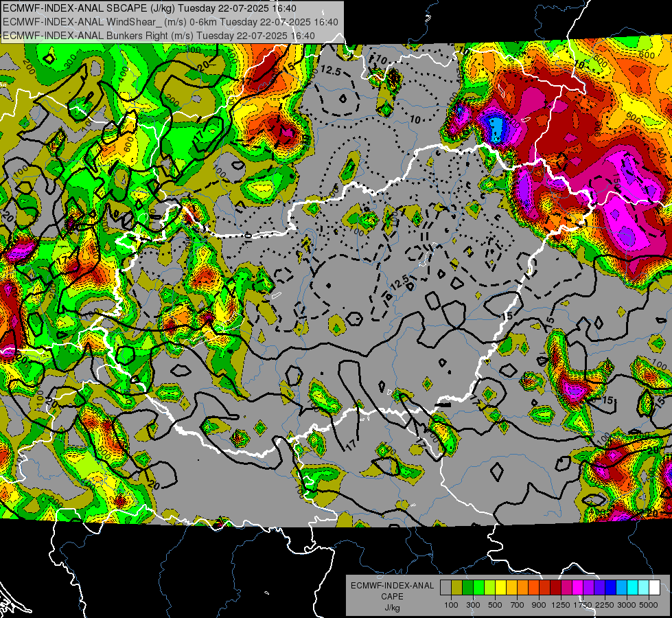The image size is (672, 618).
Task: Click the legend tick value 500
Action: (x=495, y=605)
